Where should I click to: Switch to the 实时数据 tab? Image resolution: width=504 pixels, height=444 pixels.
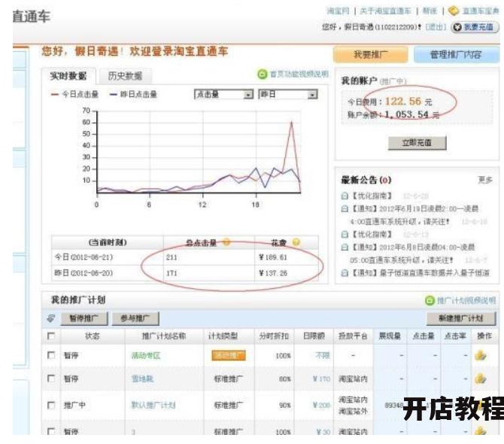[x=68, y=76]
